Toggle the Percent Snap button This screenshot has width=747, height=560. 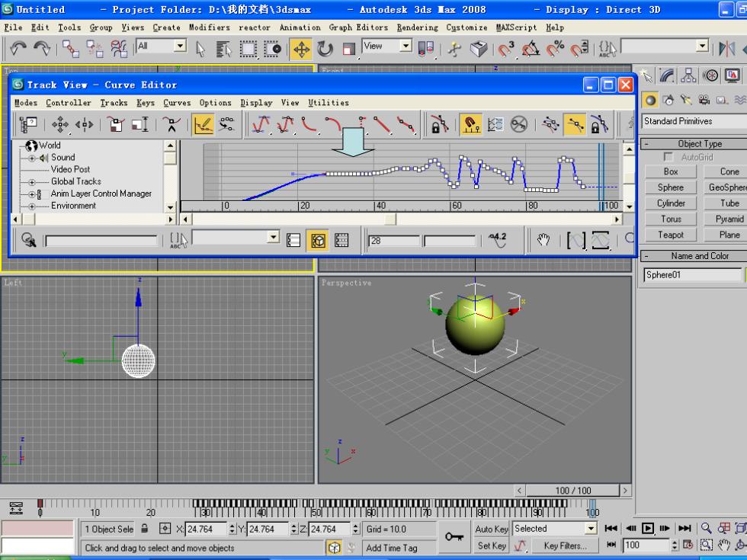(x=555, y=49)
